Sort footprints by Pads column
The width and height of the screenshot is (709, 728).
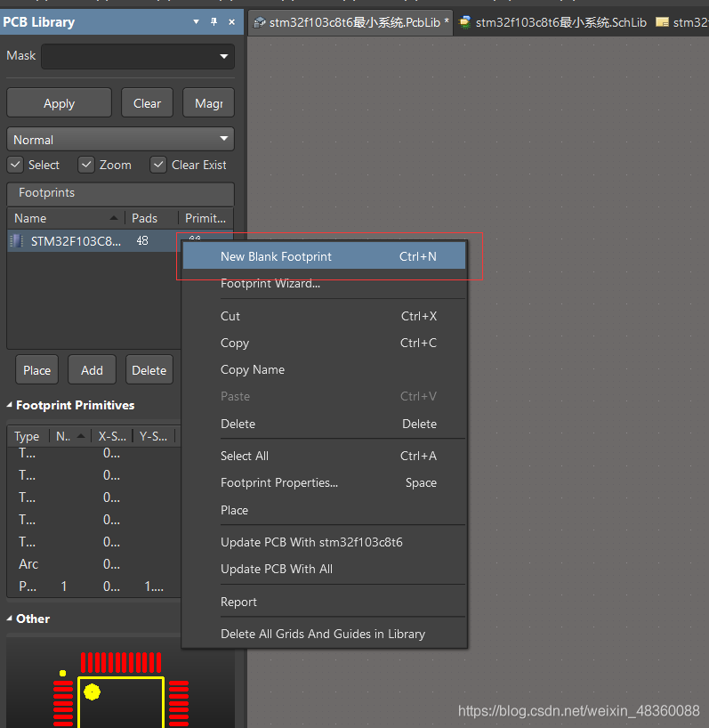[x=152, y=218]
